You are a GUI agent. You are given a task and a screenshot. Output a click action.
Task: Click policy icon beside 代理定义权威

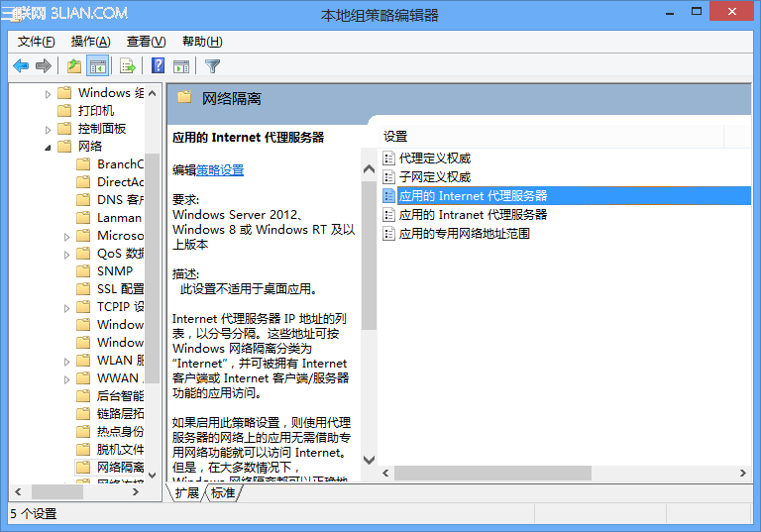pos(388,159)
